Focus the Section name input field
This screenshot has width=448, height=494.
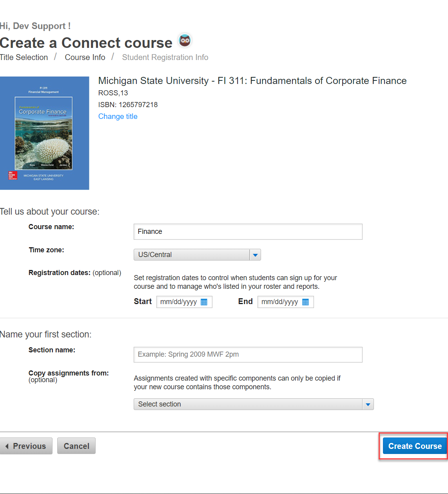pos(248,355)
